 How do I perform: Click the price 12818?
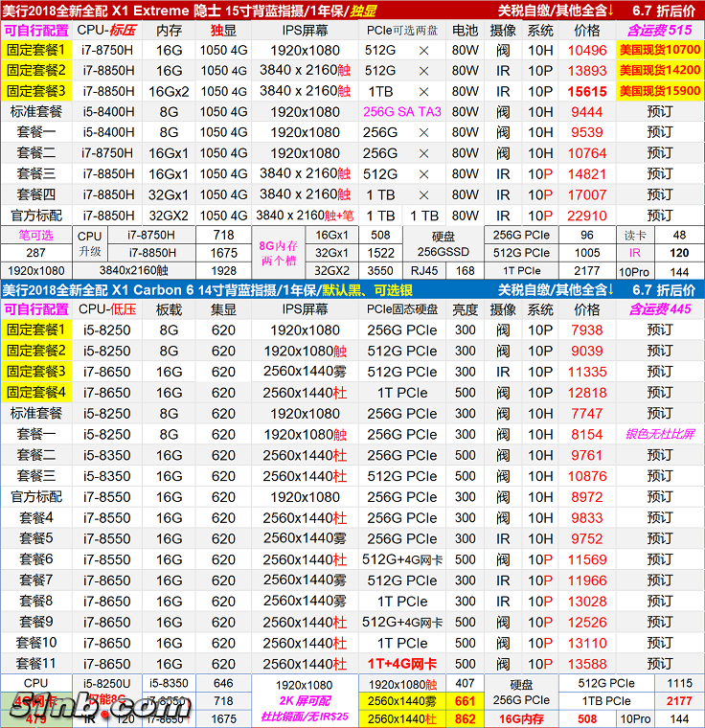[x=587, y=393]
